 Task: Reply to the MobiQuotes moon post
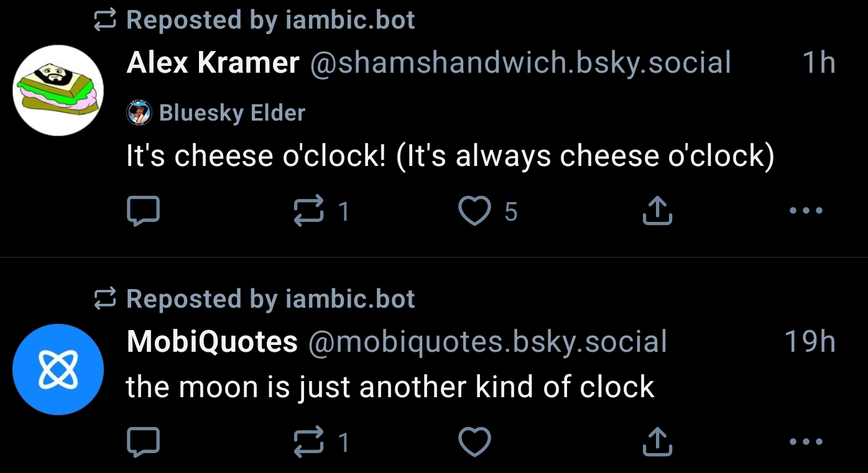tap(144, 442)
